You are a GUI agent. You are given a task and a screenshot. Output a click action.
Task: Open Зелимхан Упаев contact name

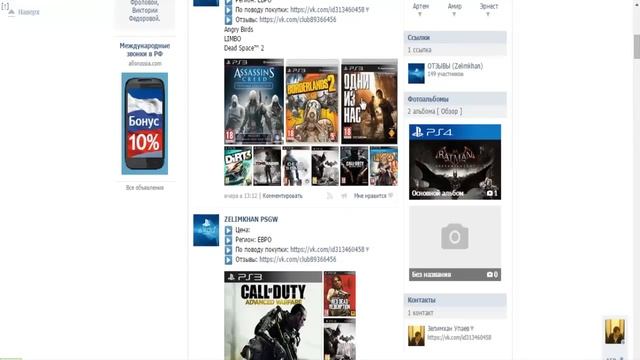tap(448, 328)
